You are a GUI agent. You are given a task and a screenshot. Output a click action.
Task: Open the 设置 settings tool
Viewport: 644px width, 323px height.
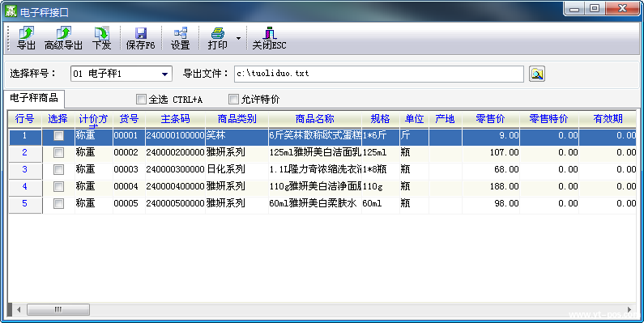point(181,39)
